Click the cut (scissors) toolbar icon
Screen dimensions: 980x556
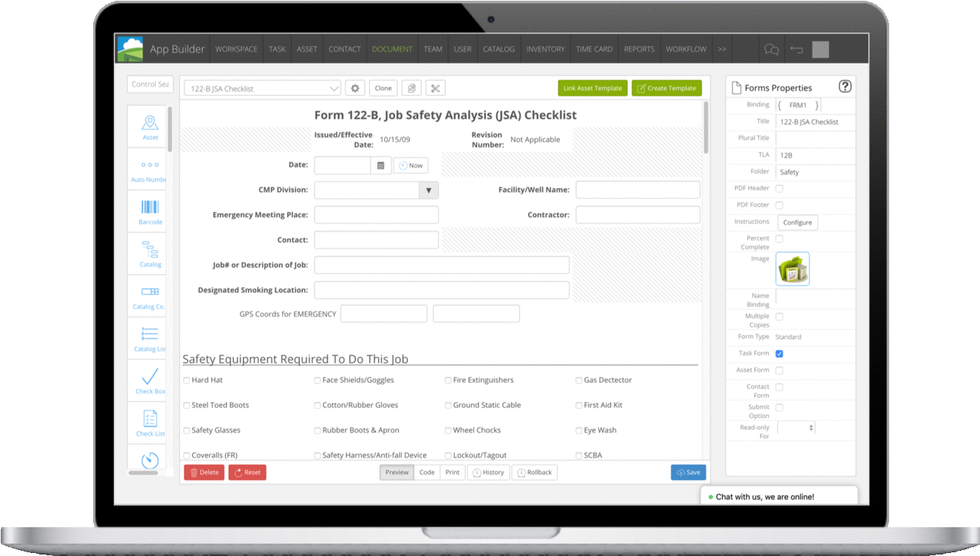[435, 87]
